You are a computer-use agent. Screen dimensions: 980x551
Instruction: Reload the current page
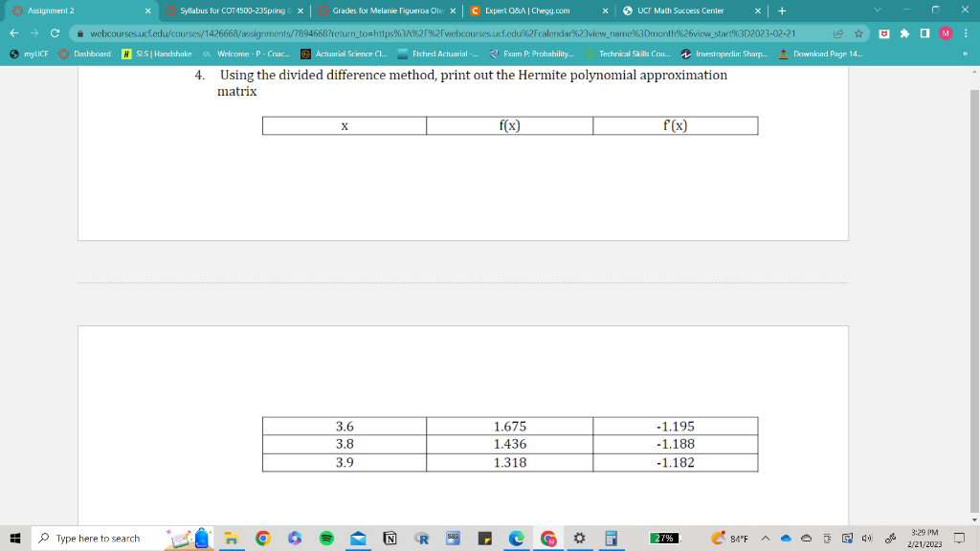pyautogui.click(x=55, y=33)
